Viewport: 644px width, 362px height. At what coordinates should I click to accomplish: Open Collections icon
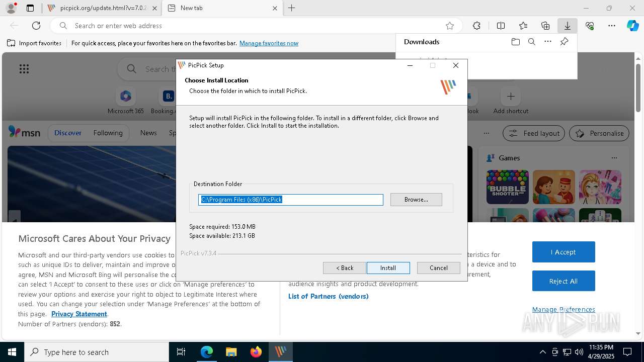(x=545, y=26)
